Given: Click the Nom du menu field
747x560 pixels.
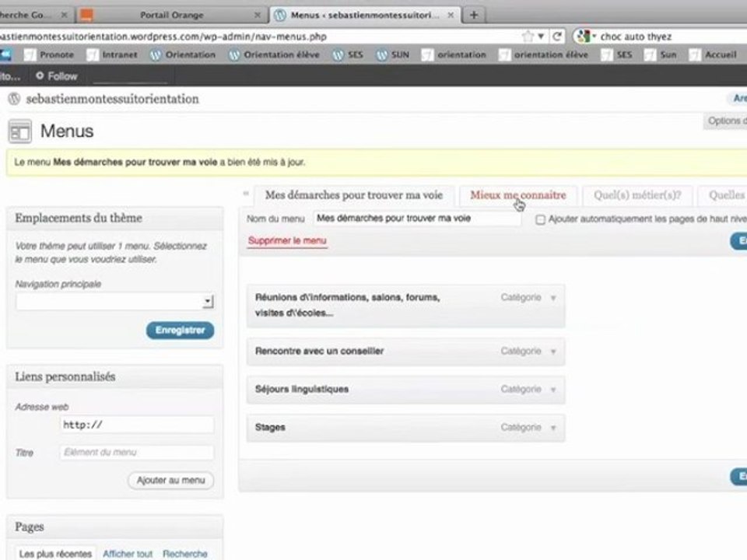Looking at the screenshot, I should point(417,219).
